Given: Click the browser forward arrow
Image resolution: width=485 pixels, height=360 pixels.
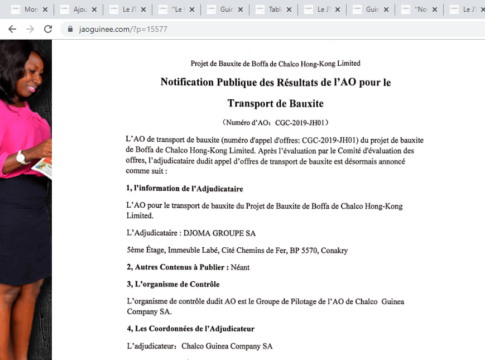Looking at the screenshot, I should click(x=30, y=29).
